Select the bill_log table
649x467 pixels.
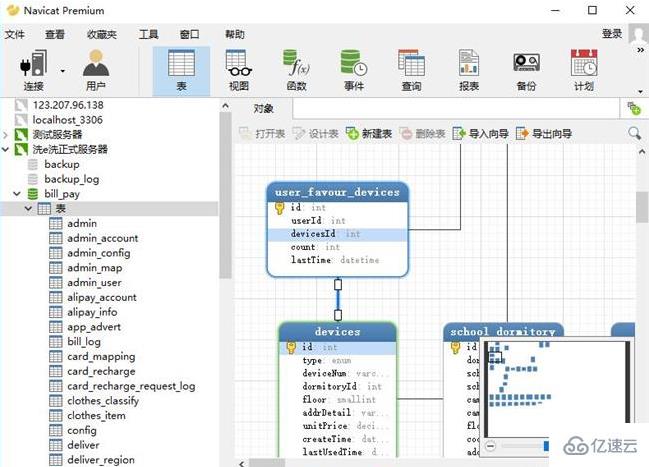click(x=84, y=342)
